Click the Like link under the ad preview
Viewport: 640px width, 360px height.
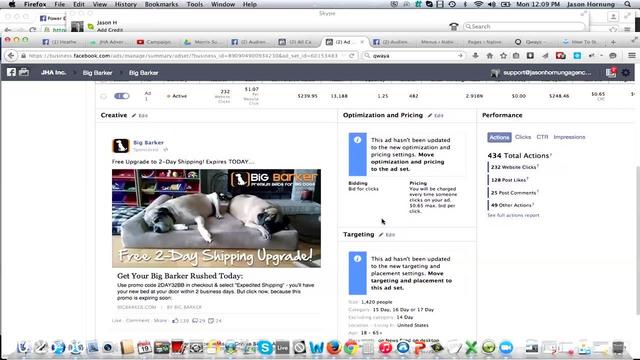pos(117,320)
